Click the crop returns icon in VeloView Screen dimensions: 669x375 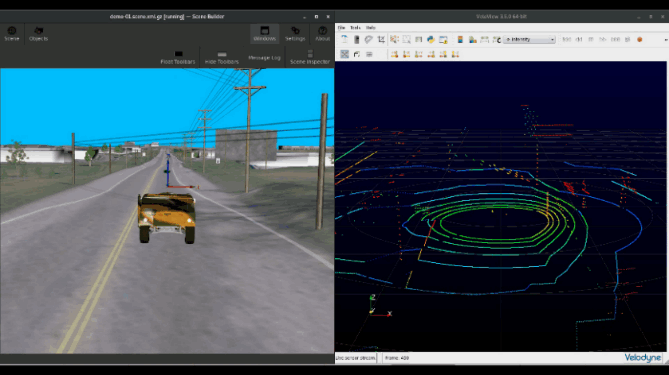pos(381,40)
